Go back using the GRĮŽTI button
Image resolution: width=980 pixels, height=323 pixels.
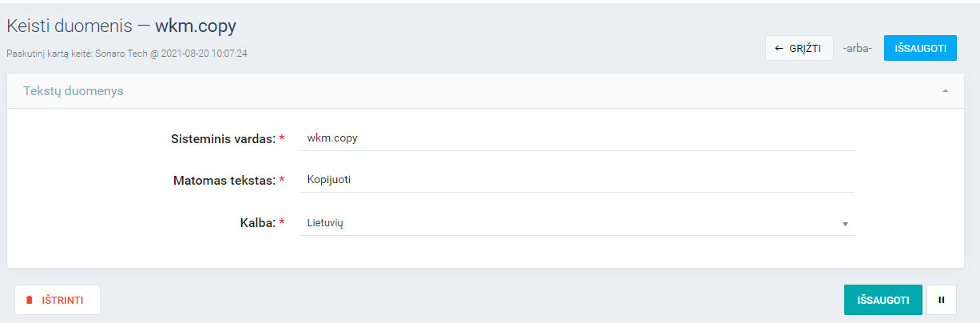click(799, 48)
